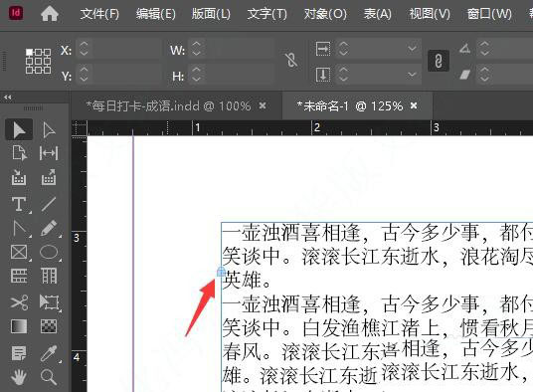Click the X scale percentage stepper
Screen dimensions: 533x392
tap(343, 49)
